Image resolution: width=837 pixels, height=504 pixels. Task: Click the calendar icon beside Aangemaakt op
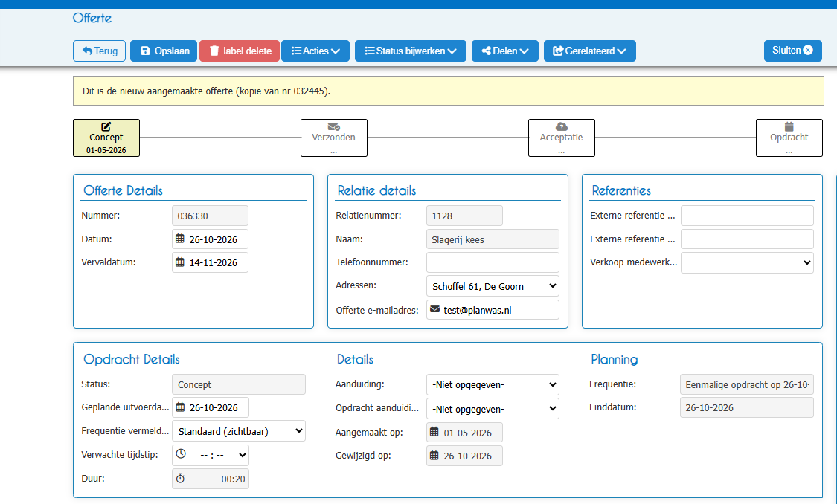click(434, 432)
